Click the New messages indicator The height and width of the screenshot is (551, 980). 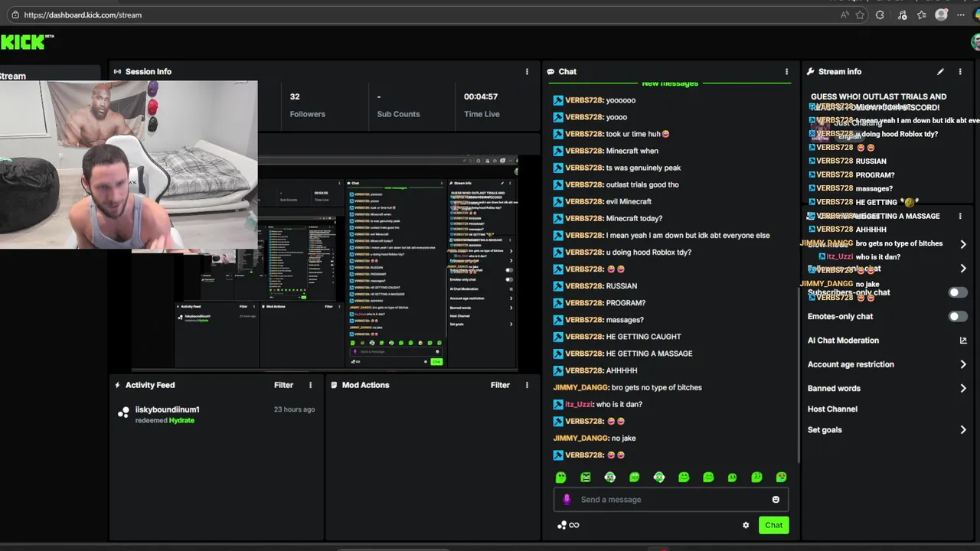tap(670, 83)
